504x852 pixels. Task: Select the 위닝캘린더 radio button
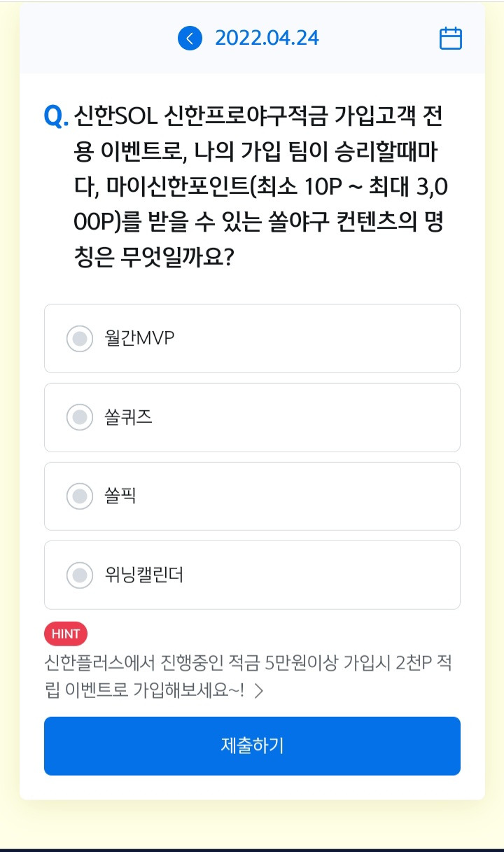pyautogui.click(x=80, y=575)
